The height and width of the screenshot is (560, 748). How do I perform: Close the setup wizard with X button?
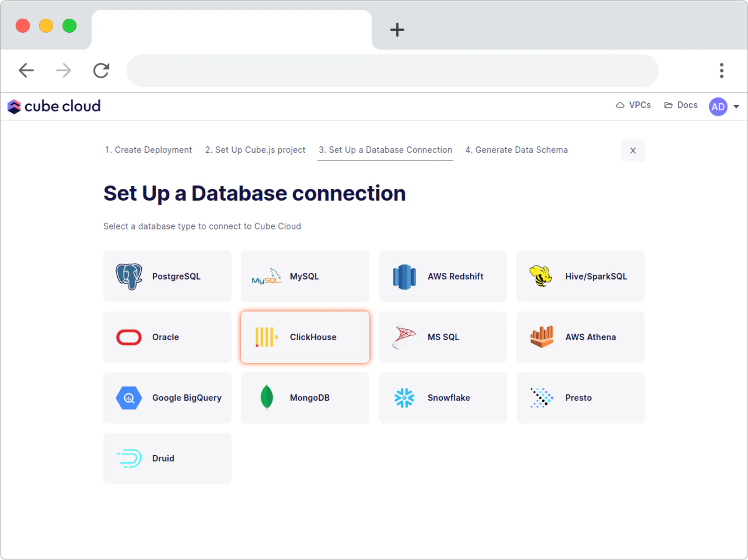coord(633,151)
